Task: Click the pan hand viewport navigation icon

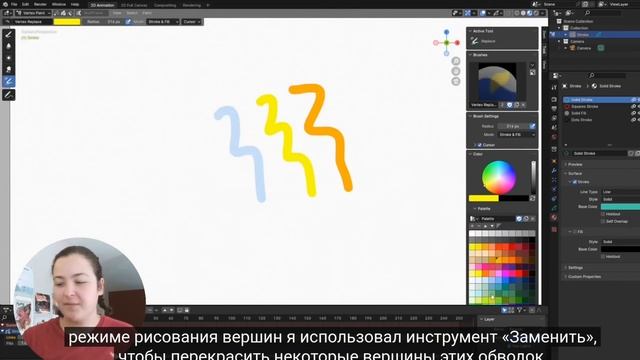Action: pos(456,71)
